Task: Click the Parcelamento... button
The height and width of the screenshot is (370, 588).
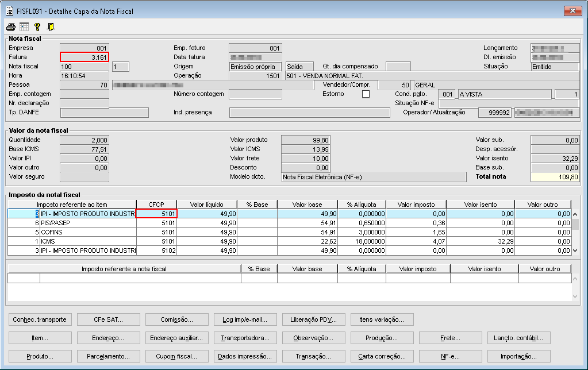Action: tap(109, 357)
